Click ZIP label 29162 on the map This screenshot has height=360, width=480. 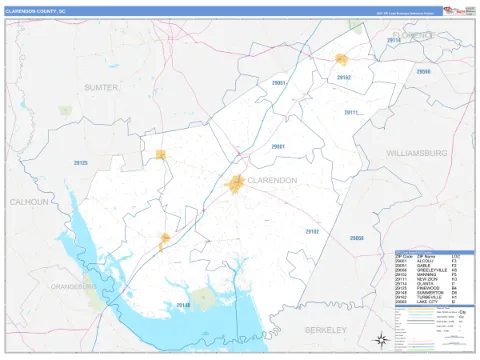(x=344, y=77)
